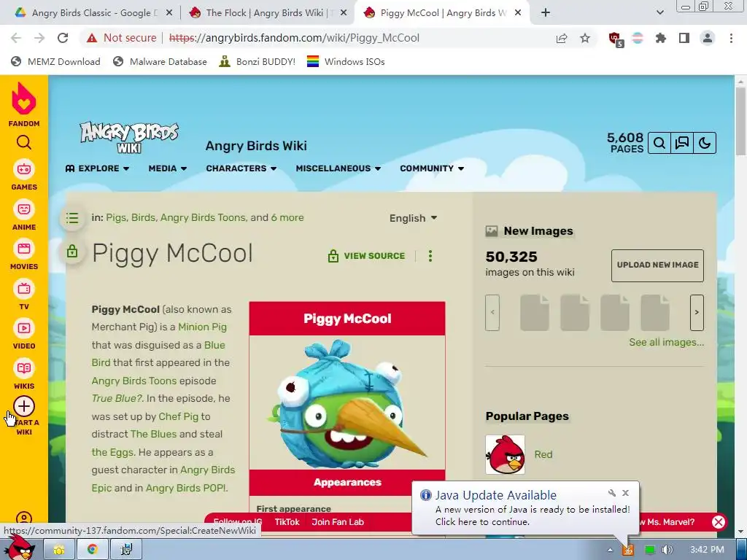Viewport: 747px width, 560px height.
Task: Open the user profile icon in sidebar
Action: tap(24, 518)
